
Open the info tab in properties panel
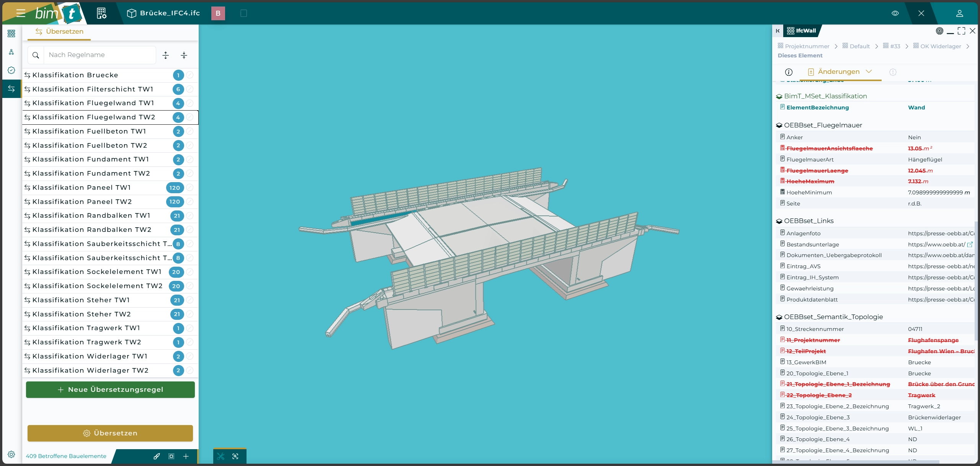(x=789, y=72)
